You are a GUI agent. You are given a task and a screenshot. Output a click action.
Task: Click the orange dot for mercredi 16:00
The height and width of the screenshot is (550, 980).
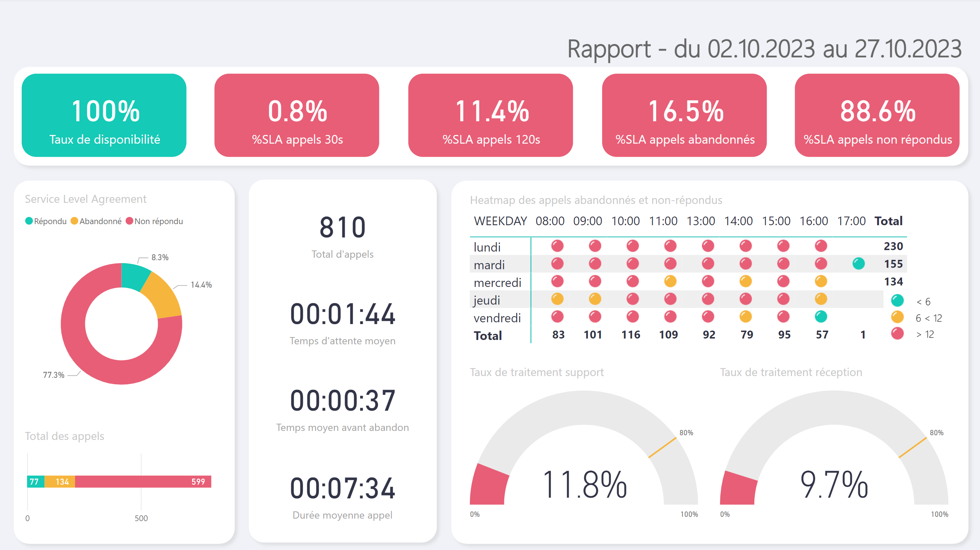coord(820,281)
